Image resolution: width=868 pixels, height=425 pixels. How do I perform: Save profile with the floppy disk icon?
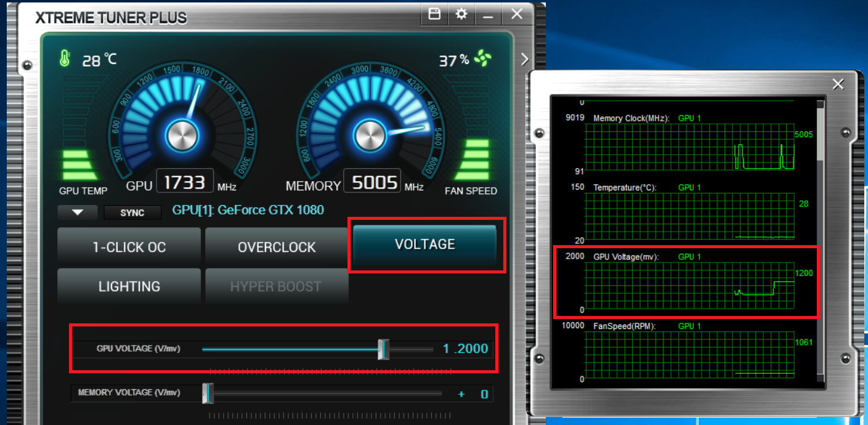(x=434, y=14)
